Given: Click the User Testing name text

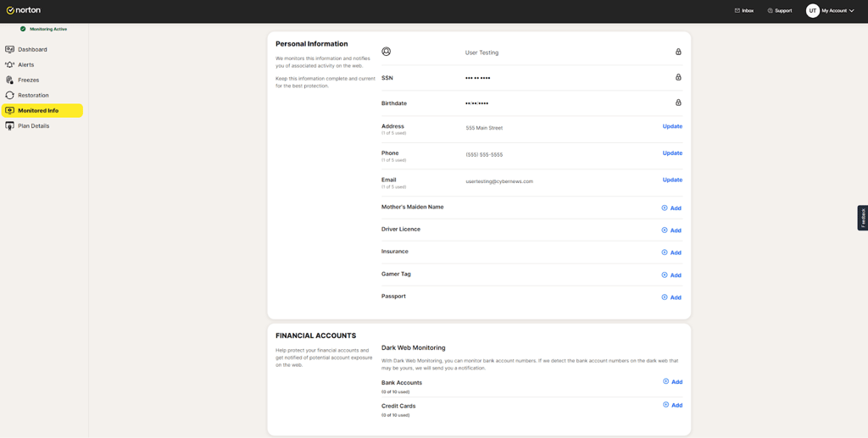Looking at the screenshot, I should click(481, 53).
